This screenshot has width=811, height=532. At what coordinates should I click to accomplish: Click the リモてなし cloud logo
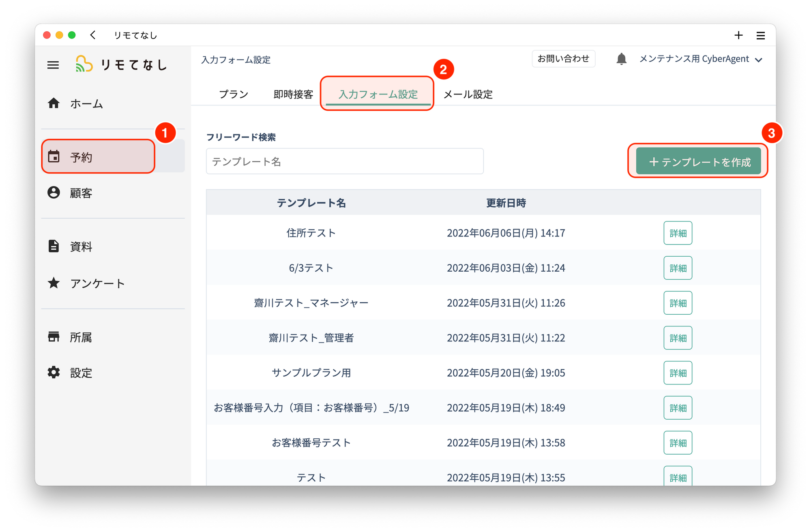pos(84,64)
